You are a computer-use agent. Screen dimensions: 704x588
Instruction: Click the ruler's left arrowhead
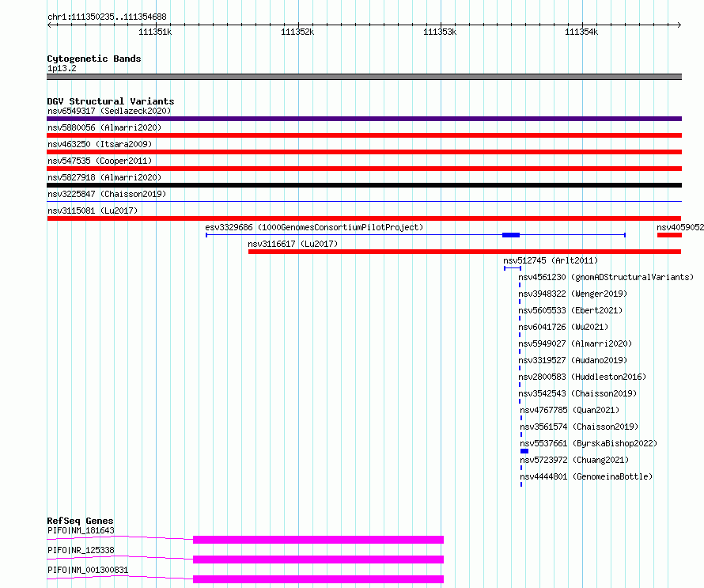click(49, 25)
